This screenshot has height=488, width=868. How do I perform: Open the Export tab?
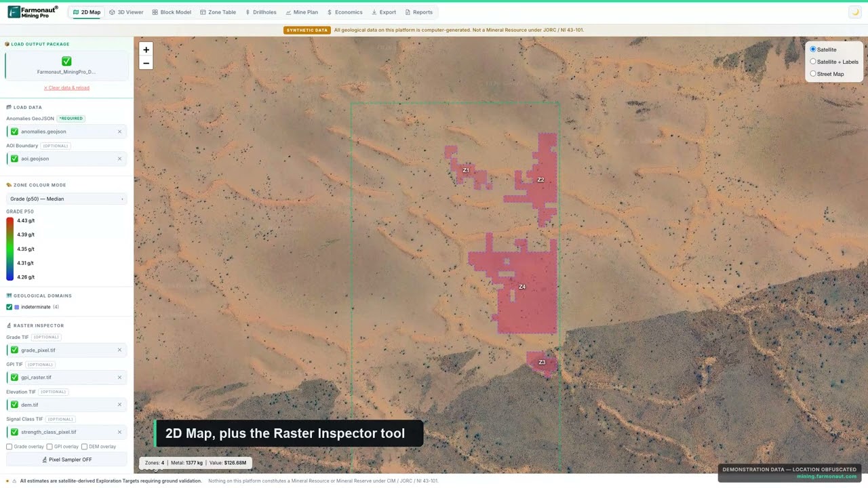[384, 12]
